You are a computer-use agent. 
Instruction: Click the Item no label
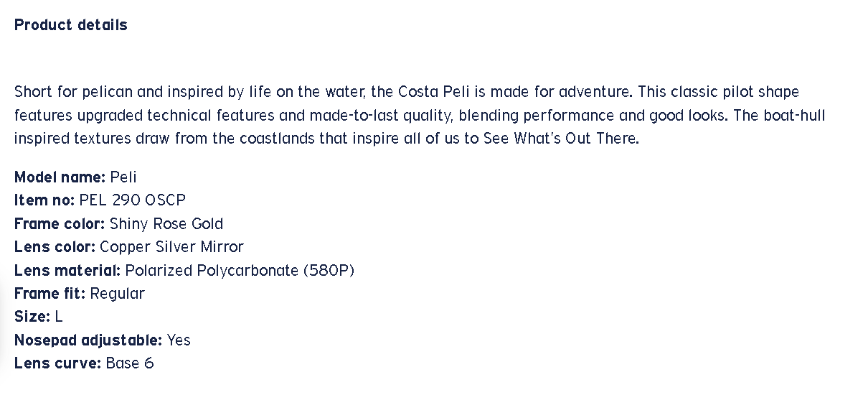[44, 200]
